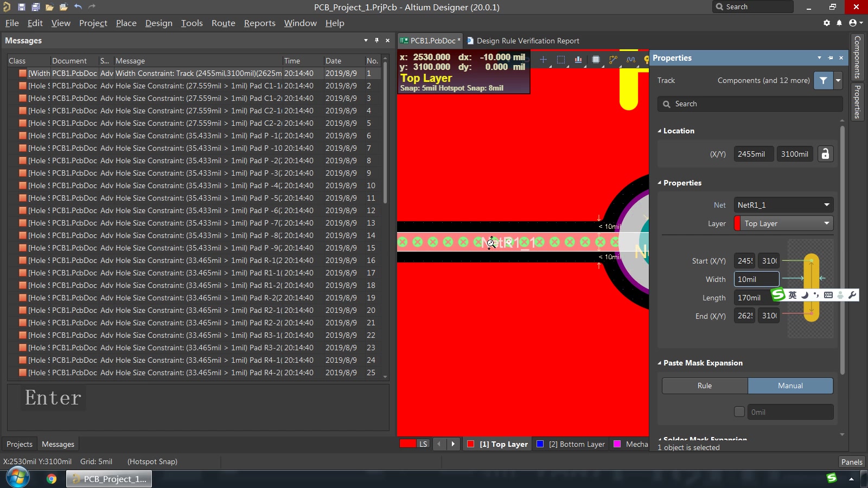The image size is (868, 488).
Task: Click the Open Document folder icon
Action: tap(49, 7)
